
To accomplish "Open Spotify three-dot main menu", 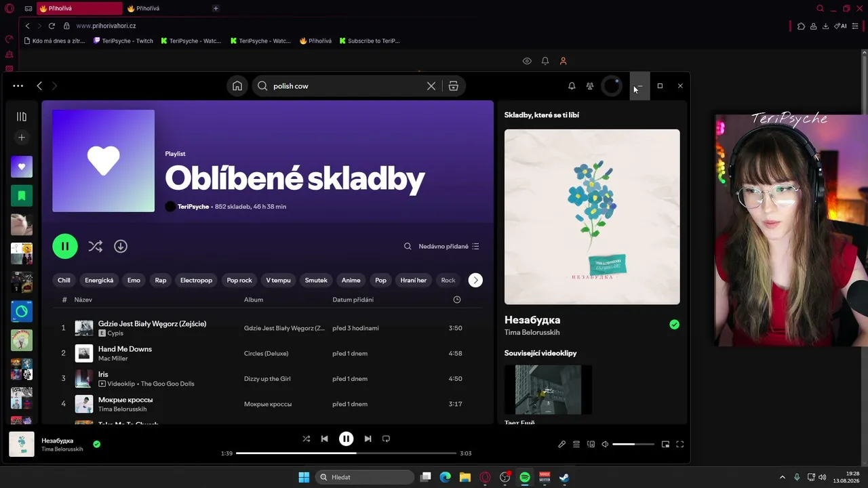I will pyautogui.click(x=18, y=86).
